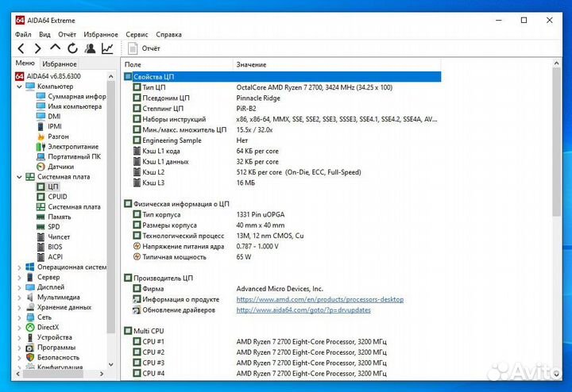572x392 pixels.
Task: Expand the Мультимедиа tree node
Action: (19, 298)
